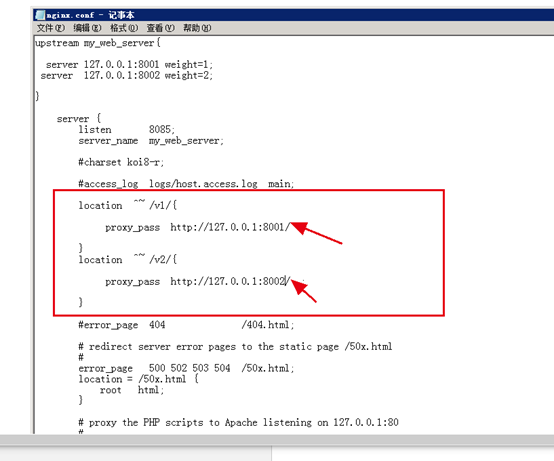
Task: Open the 格式(O) menu
Action: [x=124, y=28]
